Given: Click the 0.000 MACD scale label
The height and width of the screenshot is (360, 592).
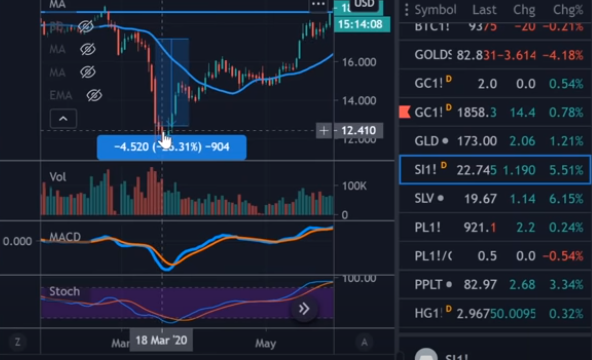Looking at the screenshot, I should 17,242.
